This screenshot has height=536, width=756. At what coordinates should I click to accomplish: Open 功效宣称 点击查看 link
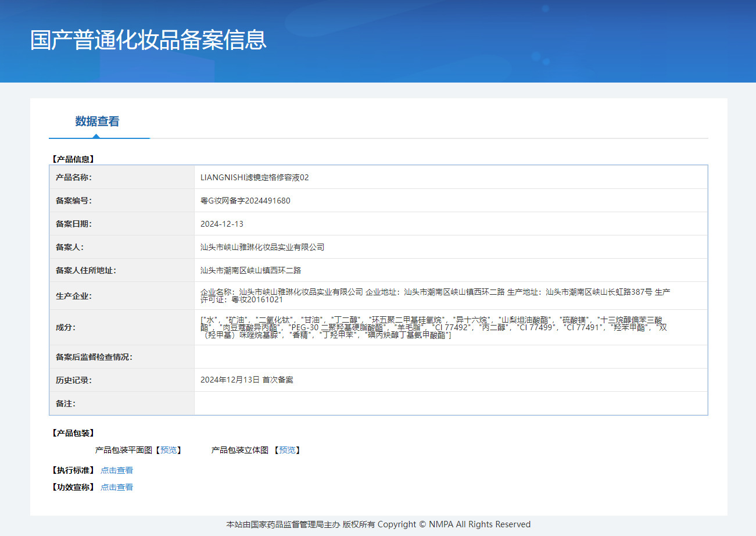point(117,487)
